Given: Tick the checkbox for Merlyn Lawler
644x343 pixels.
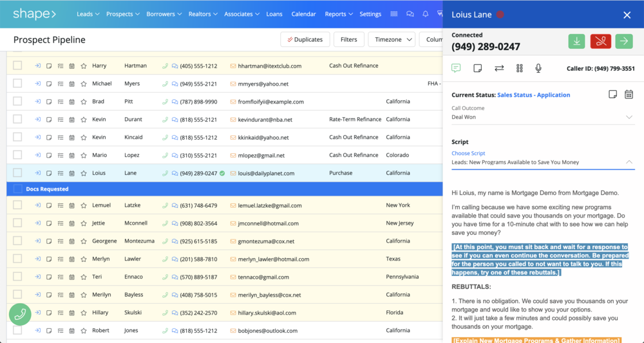Looking at the screenshot, I should point(17,259).
